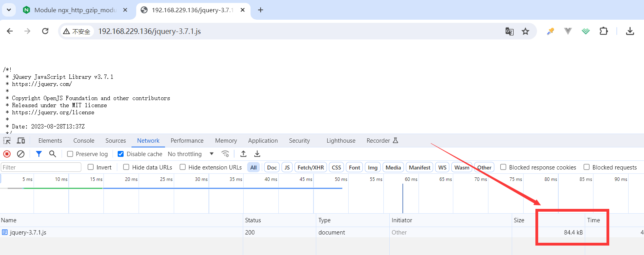This screenshot has height=255, width=644.
Task: Enable Preserve log checkbox
Action: point(70,154)
